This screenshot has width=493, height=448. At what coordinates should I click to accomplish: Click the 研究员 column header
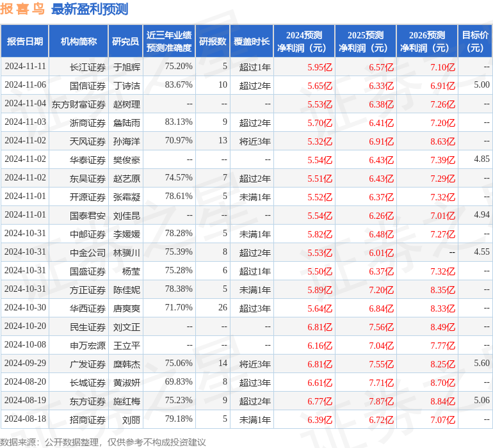125,41
